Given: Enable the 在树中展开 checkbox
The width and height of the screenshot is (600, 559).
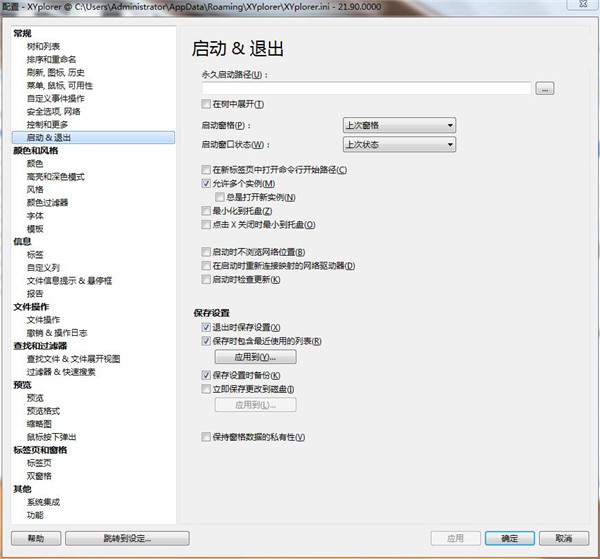Looking at the screenshot, I should tap(206, 106).
